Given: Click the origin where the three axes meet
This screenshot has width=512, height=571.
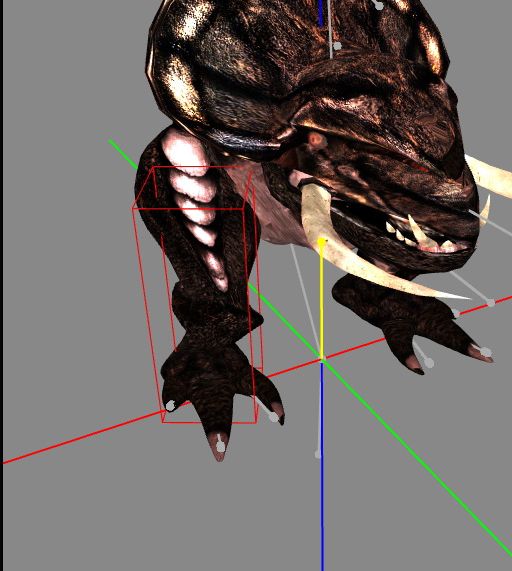Looking at the screenshot, I should [x=322, y=360].
